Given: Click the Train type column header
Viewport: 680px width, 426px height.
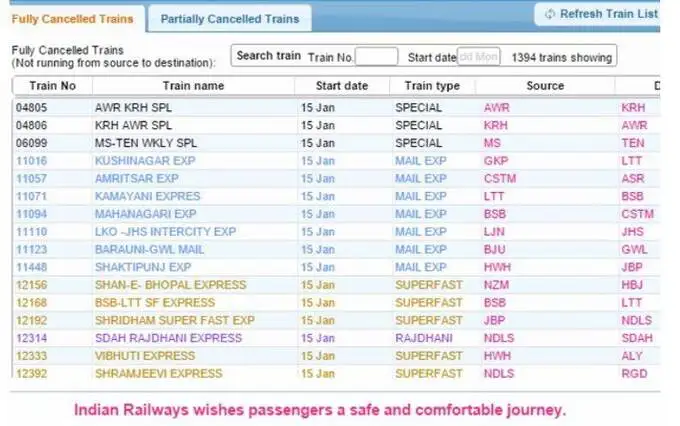Looking at the screenshot, I should click(432, 86).
